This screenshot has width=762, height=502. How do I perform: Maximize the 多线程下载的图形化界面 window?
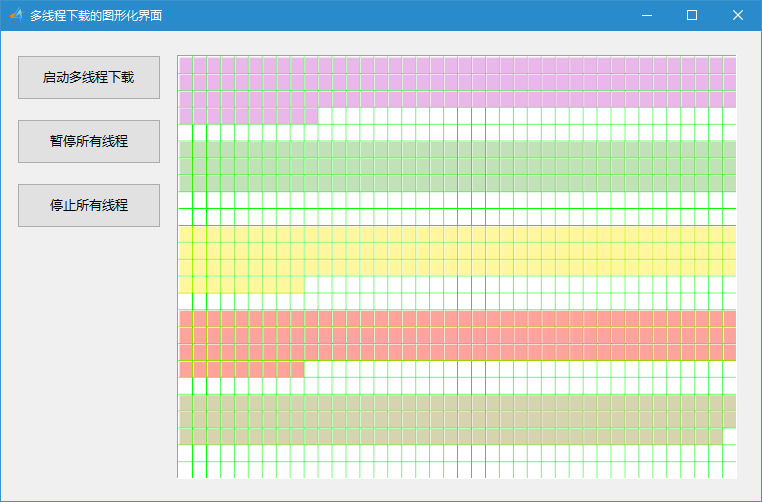(x=692, y=16)
